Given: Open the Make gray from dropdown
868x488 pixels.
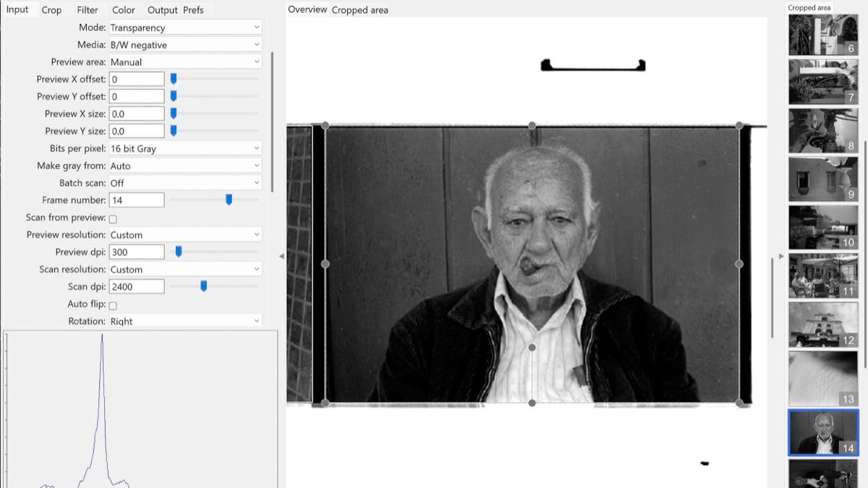Looking at the screenshot, I should [x=185, y=166].
